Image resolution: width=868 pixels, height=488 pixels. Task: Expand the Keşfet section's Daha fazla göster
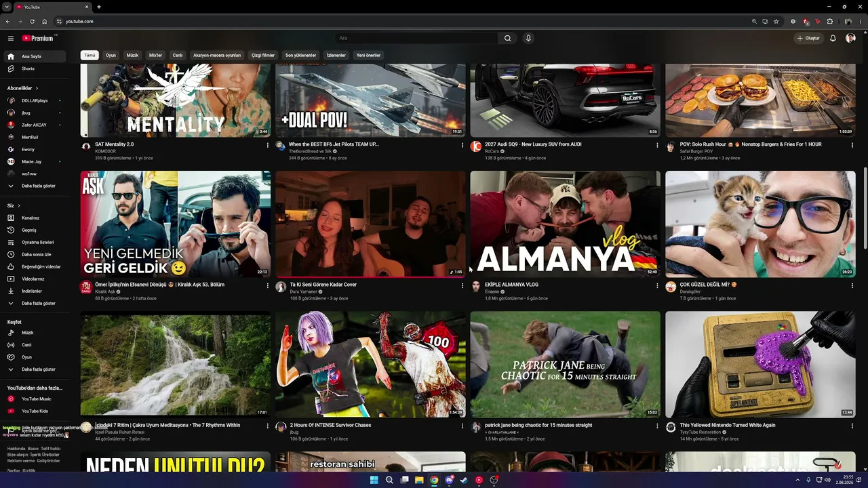pos(37,369)
